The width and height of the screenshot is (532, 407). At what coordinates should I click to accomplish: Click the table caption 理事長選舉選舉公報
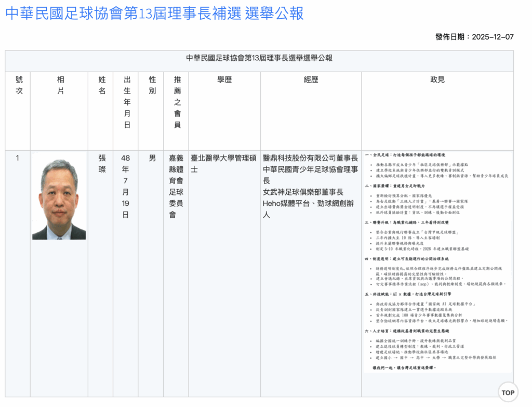pyautogui.click(x=259, y=58)
